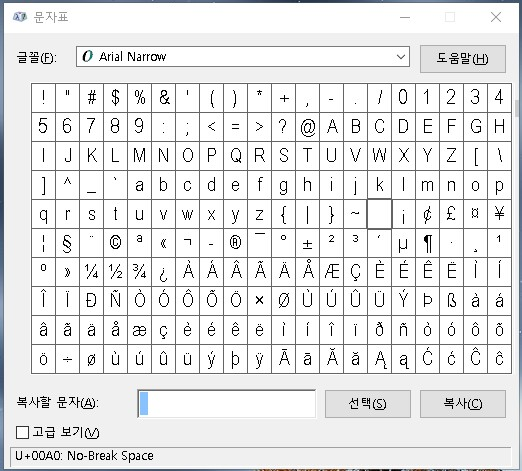522x471 pixels.
Task: Select the lowercase eth ð character
Action: point(379,330)
